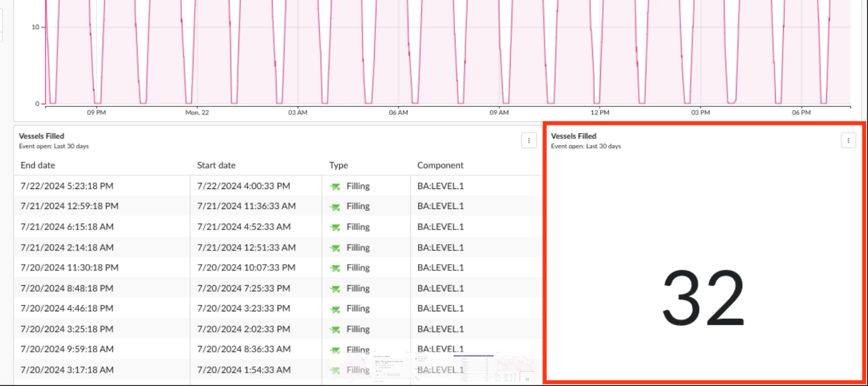Screen dimensions: 868x386
Task: Click the 03 PM tick on chart time axis
Action: pyautogui.click(x=700, y=113)
